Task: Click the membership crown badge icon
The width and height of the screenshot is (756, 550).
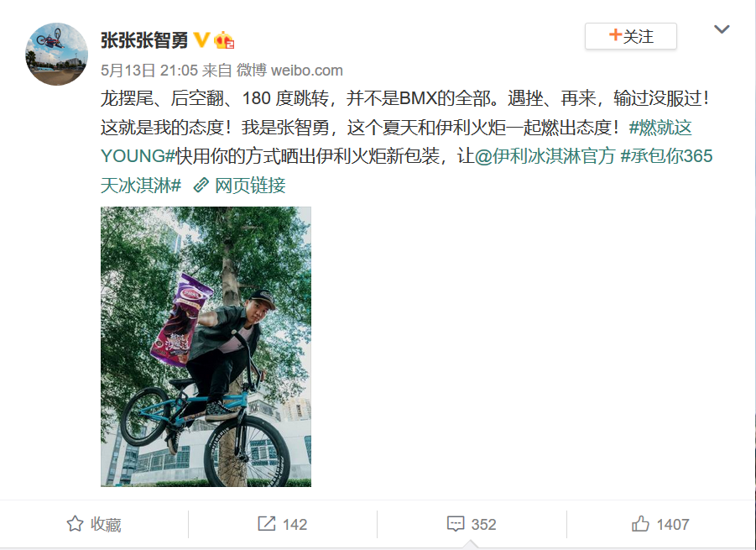Action: click(x=224, y=40)
